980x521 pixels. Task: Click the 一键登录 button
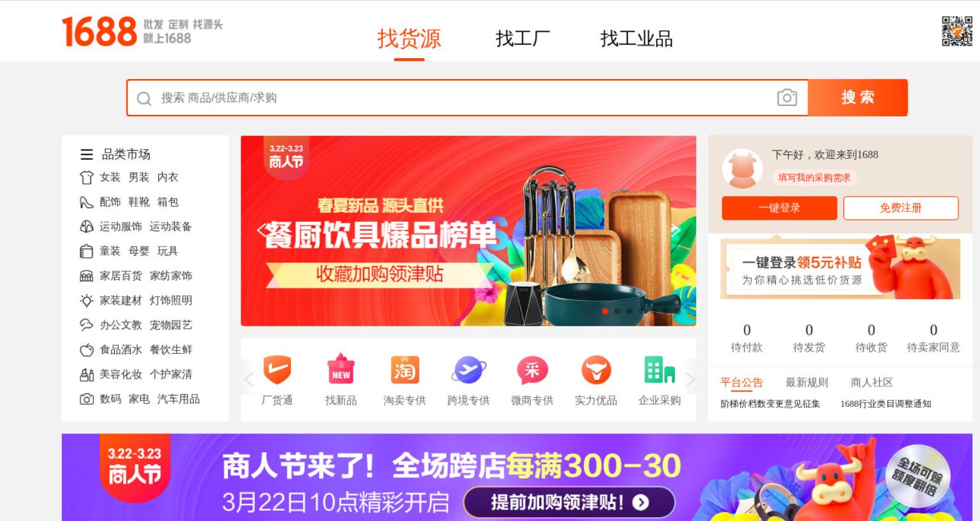tap(779, 208)
